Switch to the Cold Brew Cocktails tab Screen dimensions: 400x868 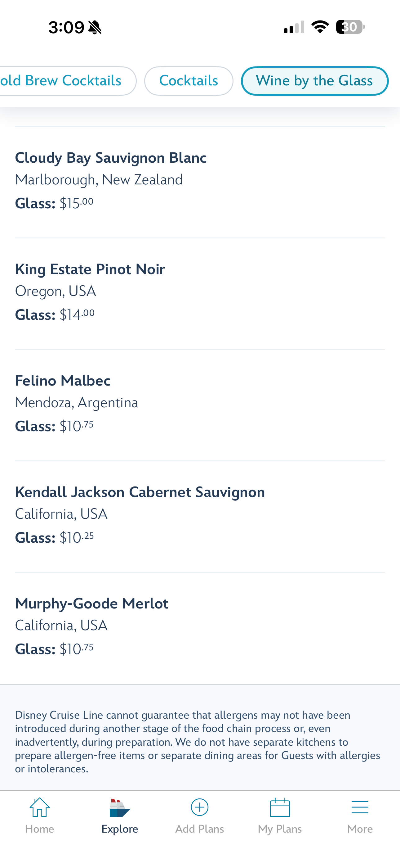(64, 81)
